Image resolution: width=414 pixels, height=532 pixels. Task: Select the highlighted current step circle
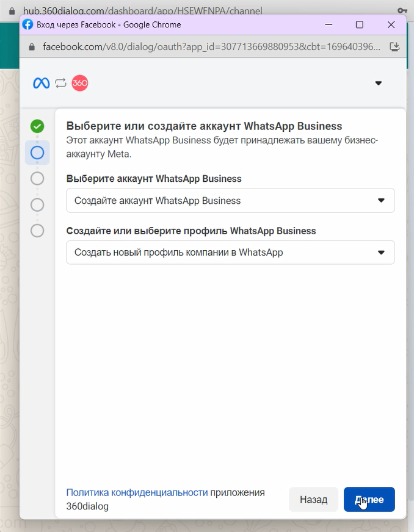pos(37,153)
